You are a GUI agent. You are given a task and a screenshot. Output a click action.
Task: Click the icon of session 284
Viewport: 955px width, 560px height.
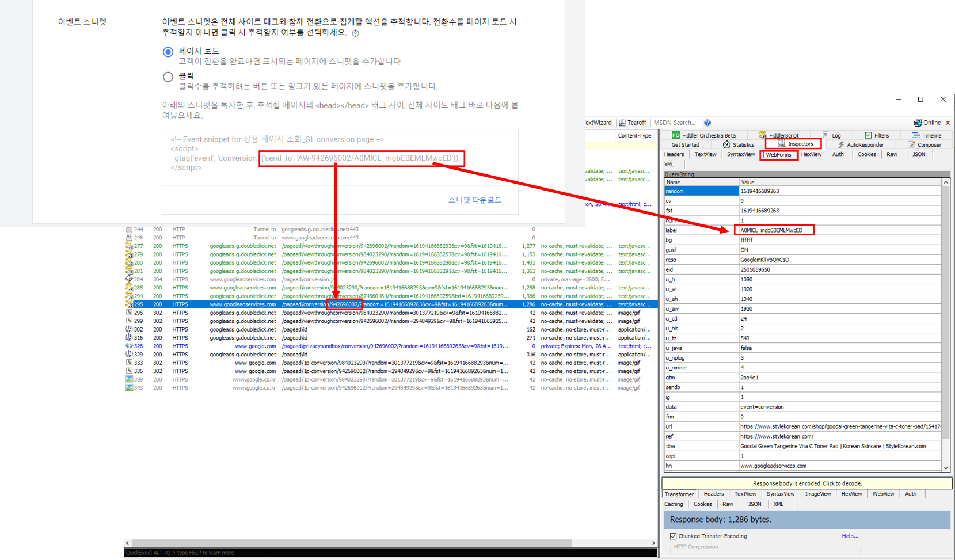tap(129, 279)
